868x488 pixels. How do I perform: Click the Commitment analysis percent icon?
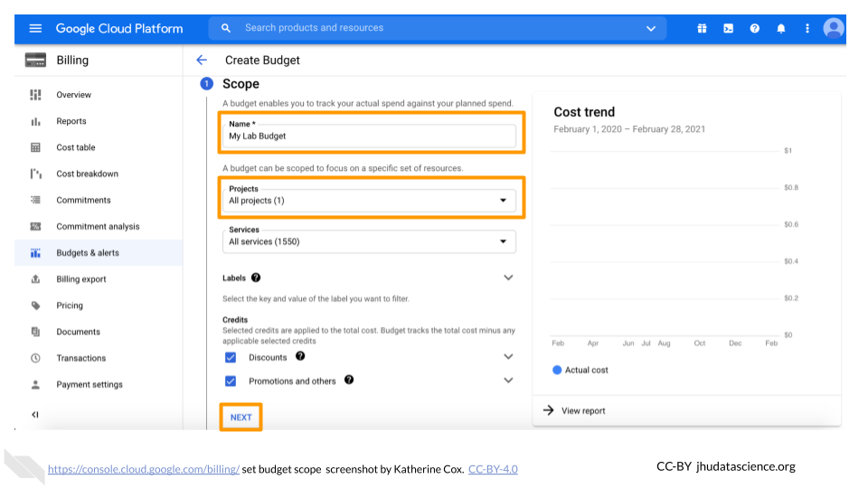pos(35,226)
